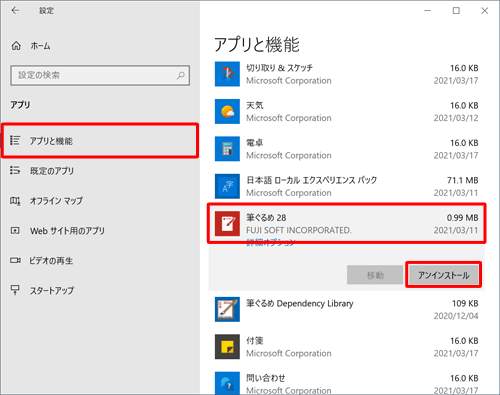Screen dimensions: 500x395
Task: Click the 既定のアプリ sidebar icon
Action: click(15, 170)
